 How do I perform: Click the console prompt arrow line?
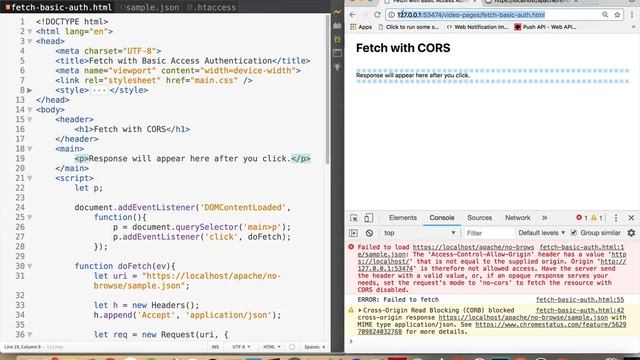pyautogui.click(x=492, y=341)
